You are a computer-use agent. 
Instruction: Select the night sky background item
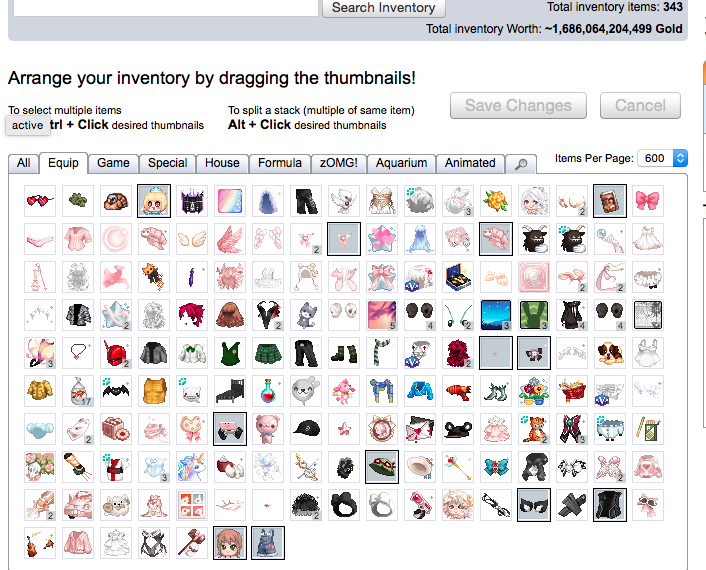pyautogui.click(x=496, y=315)
